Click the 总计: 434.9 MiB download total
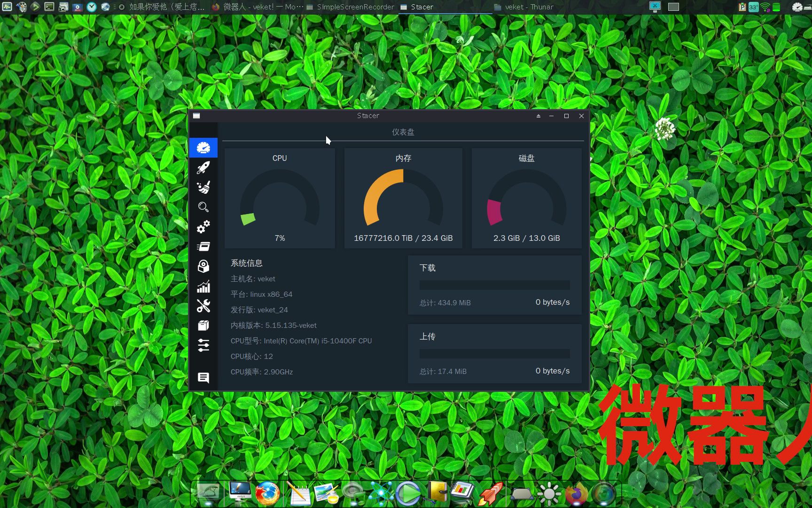The height and width of the screenshot is (508, 812). tap(445, 303)
